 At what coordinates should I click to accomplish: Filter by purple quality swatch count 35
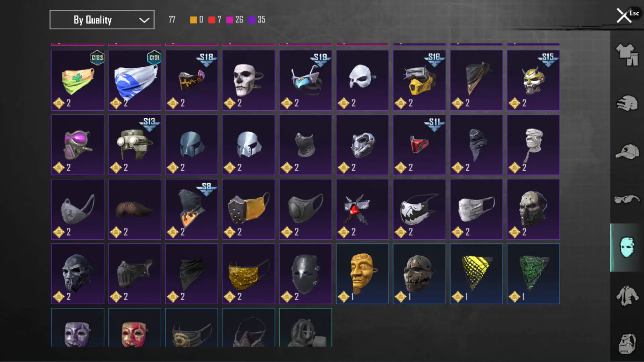[257, 20]
